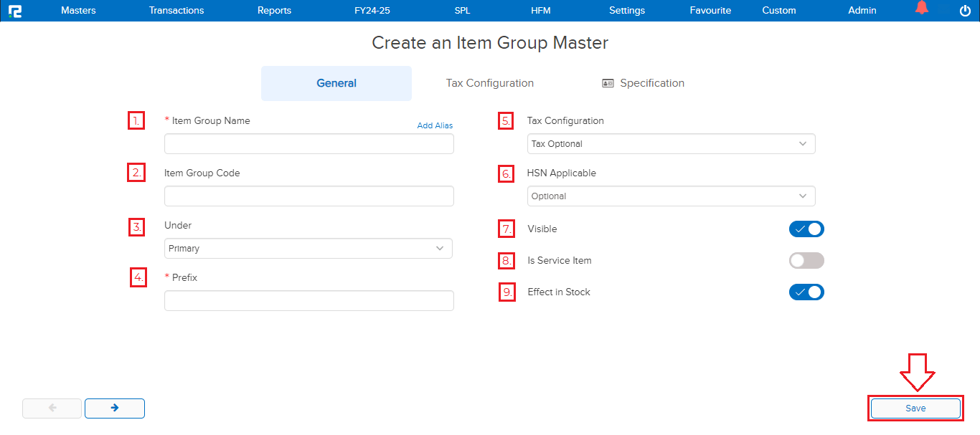The height and width of the screenshot is (435, 980).
Task: Expand the Under dropdown showing Primary
Action: pos(308,249)
